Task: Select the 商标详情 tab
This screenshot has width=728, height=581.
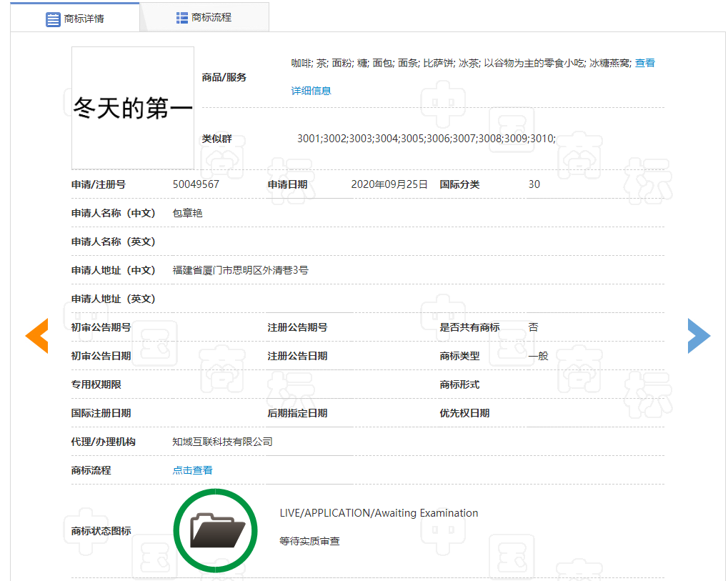Action: 75,19
